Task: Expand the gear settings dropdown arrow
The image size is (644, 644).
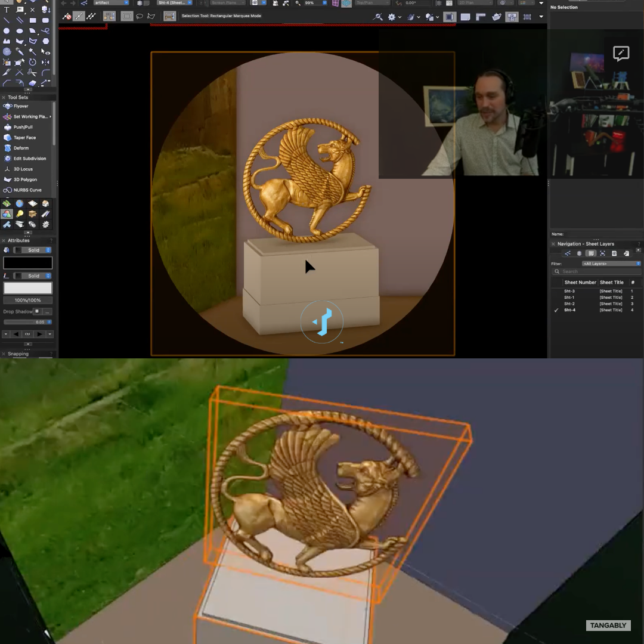Action: coord(400,17)
